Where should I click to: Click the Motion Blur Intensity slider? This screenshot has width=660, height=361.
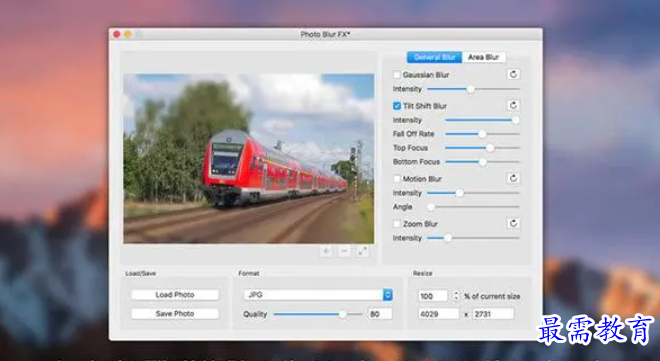(x=474, y=193)
